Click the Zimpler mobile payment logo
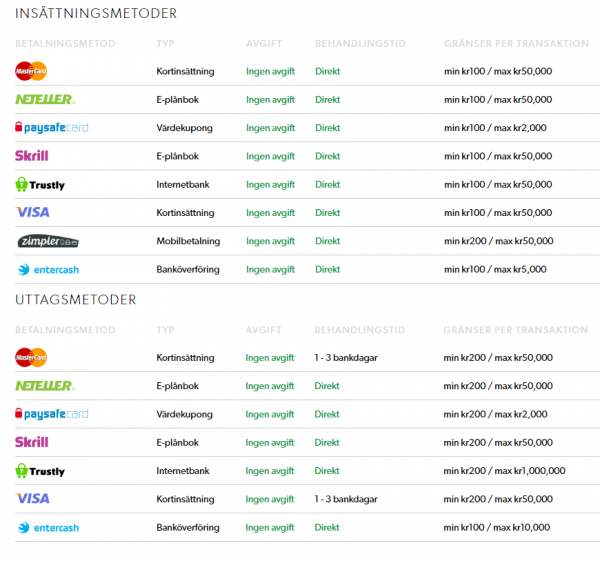 pos(48,241)
